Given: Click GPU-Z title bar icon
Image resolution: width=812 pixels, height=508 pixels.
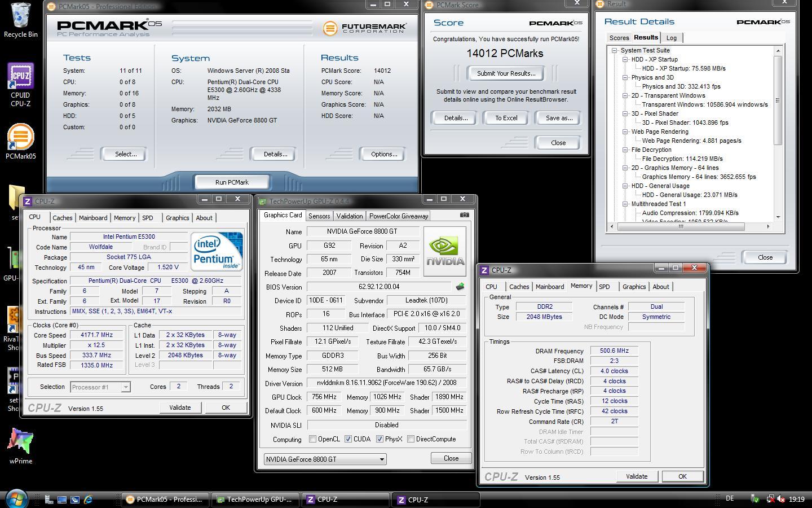Looking at the screenshot, I should (x=262, y=201).
